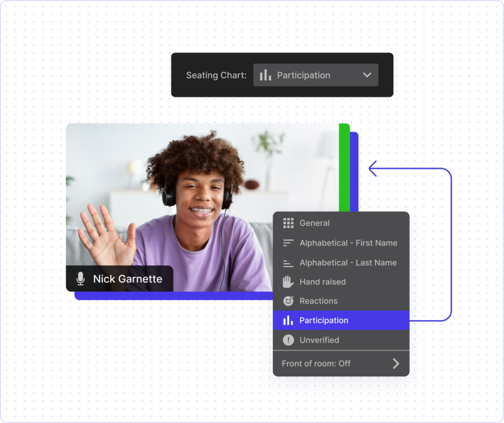This screenshot has width=504, height=423.
Task: Choose Reactions as the seating chart order
Action: (x=318, y=301)
